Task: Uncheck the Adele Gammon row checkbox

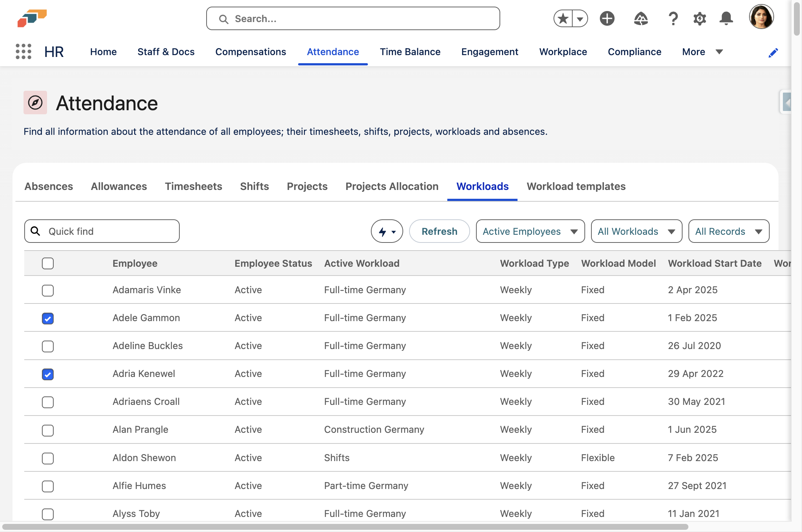Action: tap(48, 318)
